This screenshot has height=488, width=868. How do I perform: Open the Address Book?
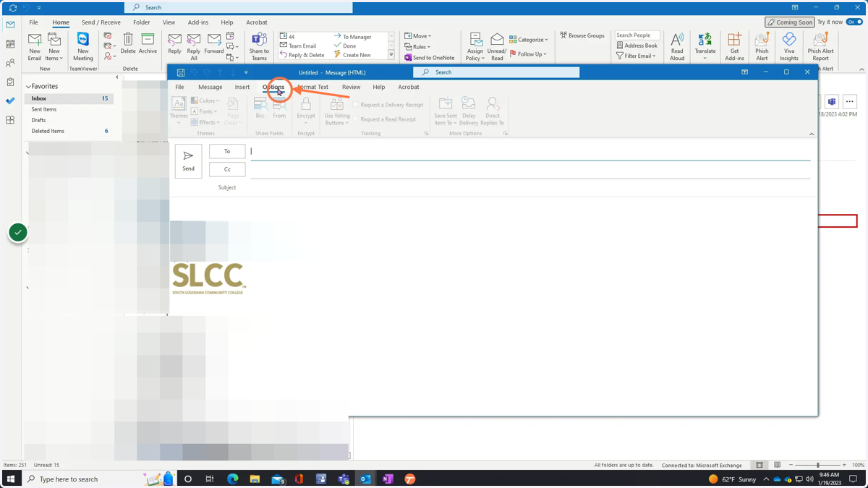point(637,46)
